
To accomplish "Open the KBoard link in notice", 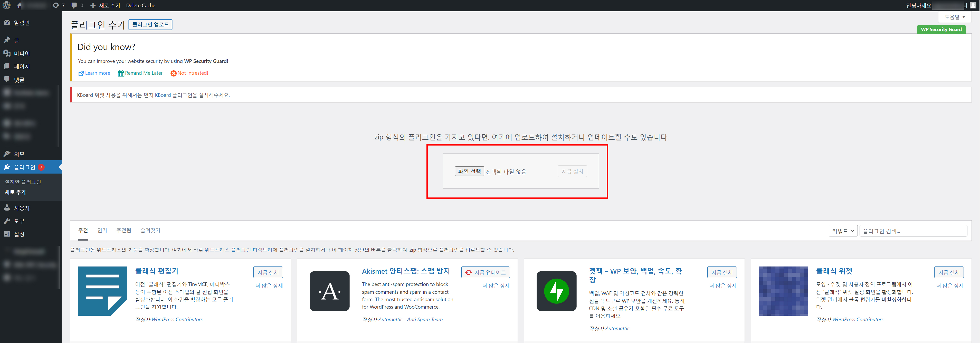I will click(x=163, y=95).
